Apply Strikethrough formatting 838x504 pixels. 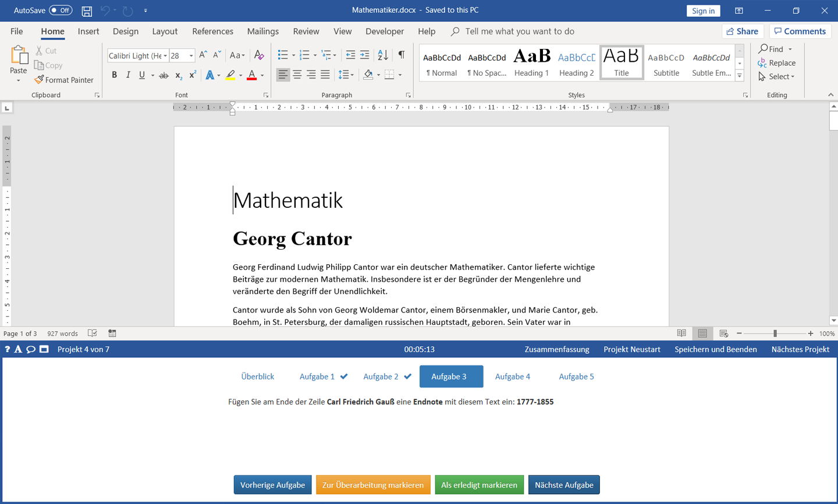(164, 75)
